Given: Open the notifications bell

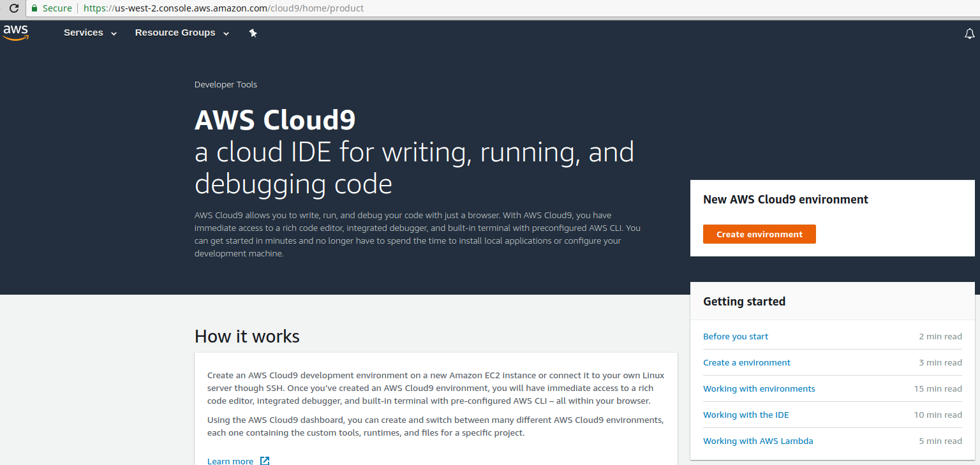Looking at the screenshot, I should [970, 34].
